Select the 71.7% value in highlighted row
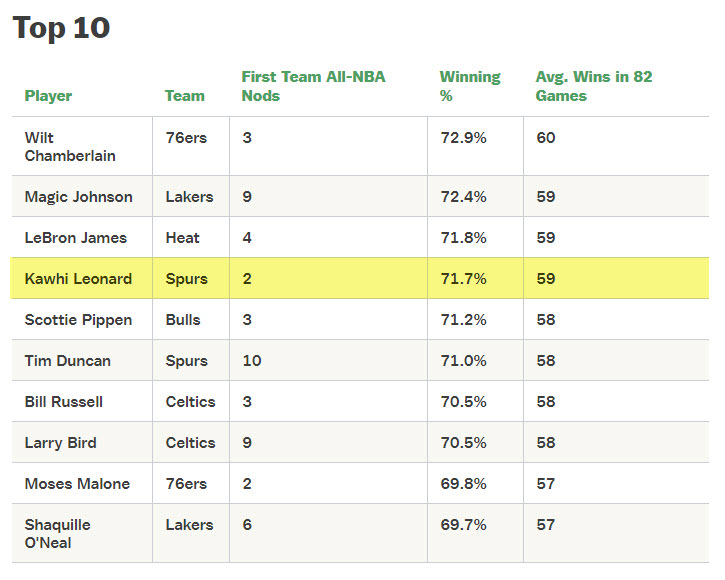725x580 pixels. [x=463, y=279]
